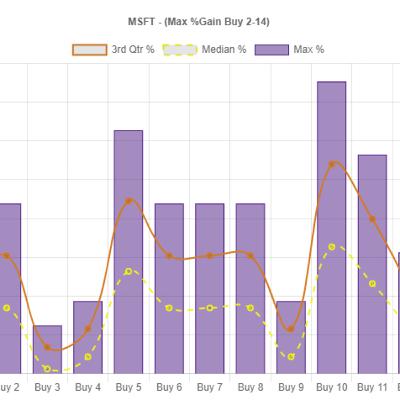Image resolution: width=400 pixels, height=400 pixels.
Task: Click the 'Buy 3' axis label
Action: pyautogui.click(x=47, y=388)
